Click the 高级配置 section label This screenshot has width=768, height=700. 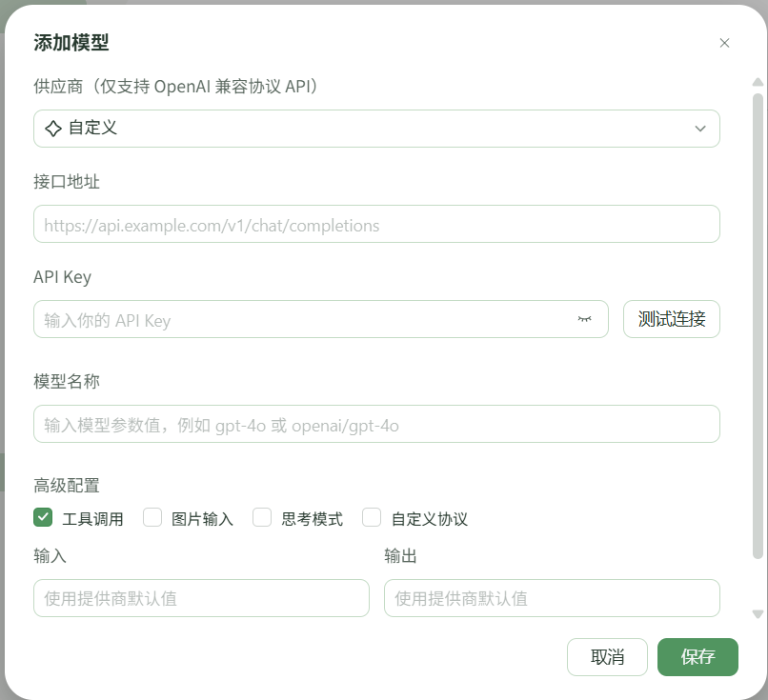pos(67,486)
